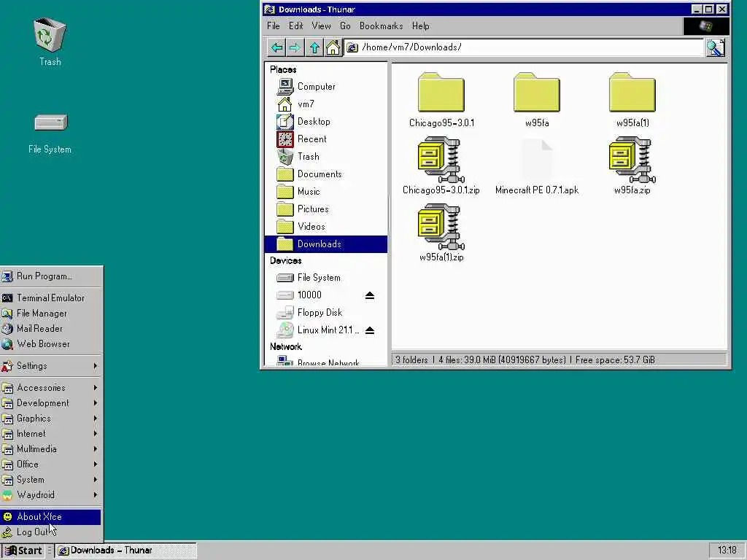Eject the 10000 volume
The height and width of the screenshot is (560, 747).
click(x=370, y=295)
